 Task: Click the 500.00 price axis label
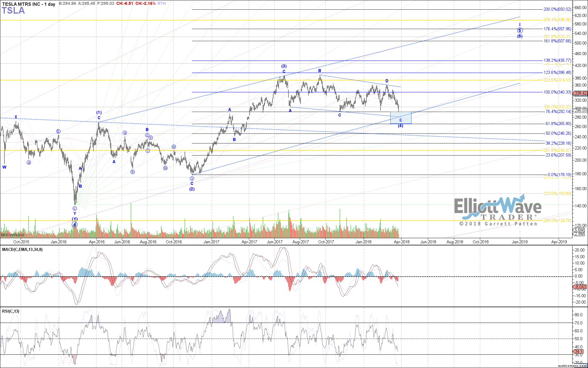click(580, 43)
